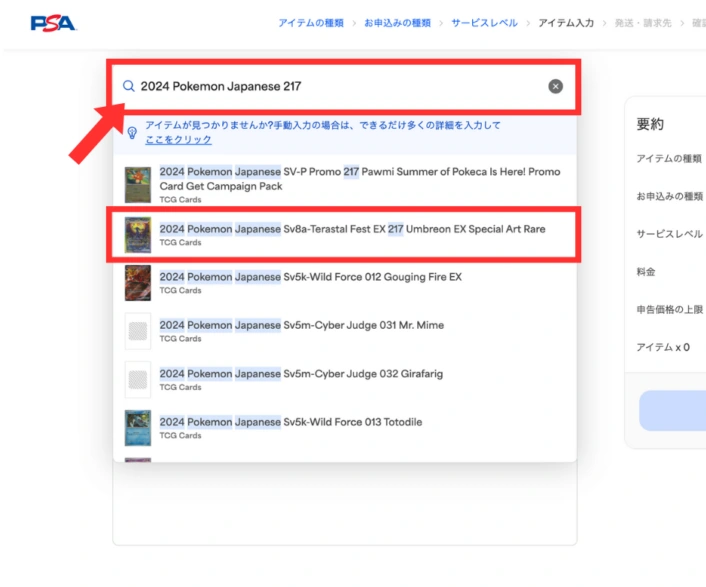Image resolution: width=706 pixels, height=587 pixels.
Task: Clear the search field with the X button
Action: [555, 86]
